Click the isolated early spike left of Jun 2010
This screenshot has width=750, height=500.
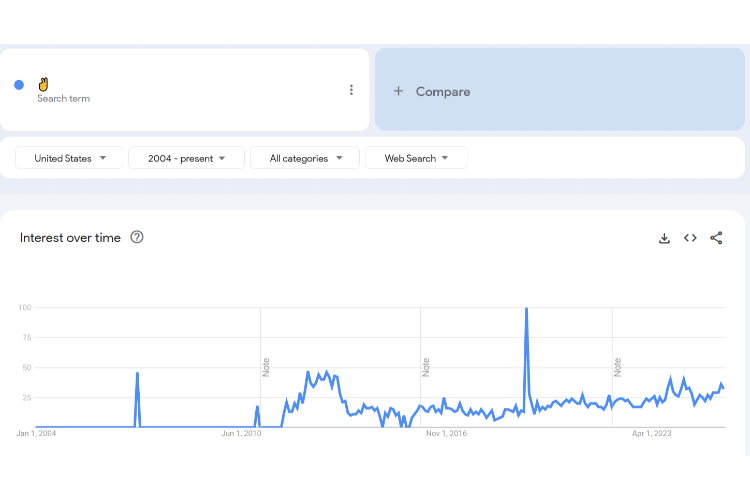coord(137,373)
